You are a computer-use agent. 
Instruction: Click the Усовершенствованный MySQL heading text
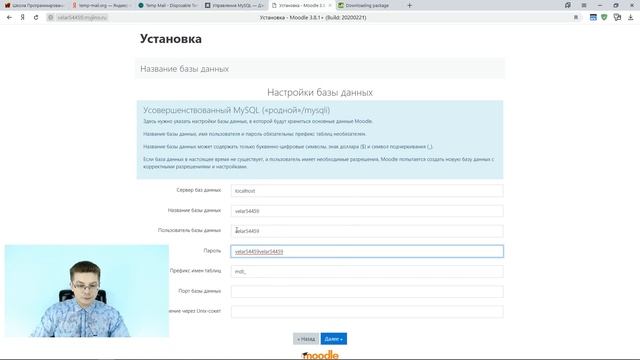237,110
